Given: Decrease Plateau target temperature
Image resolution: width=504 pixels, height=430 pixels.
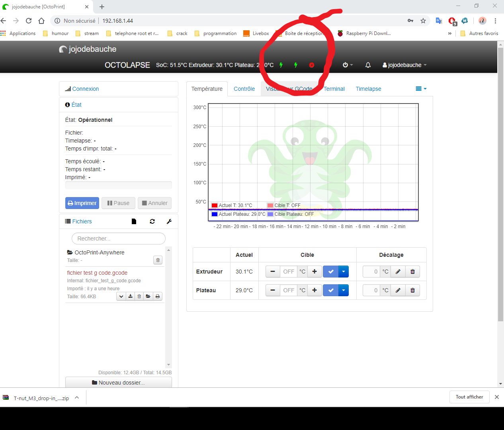Looking at the screenshot, I should tap(273, 290).
